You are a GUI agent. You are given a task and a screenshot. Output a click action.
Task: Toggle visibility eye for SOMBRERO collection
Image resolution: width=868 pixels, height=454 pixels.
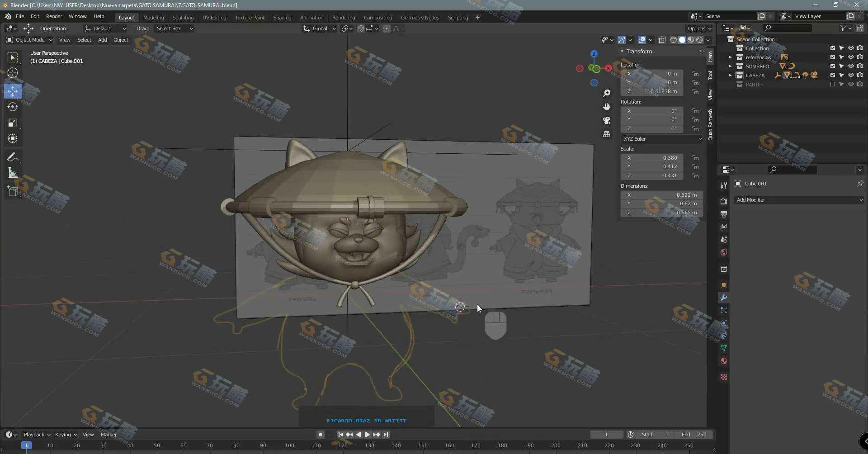pyautogui.click(x=851, y=66)
